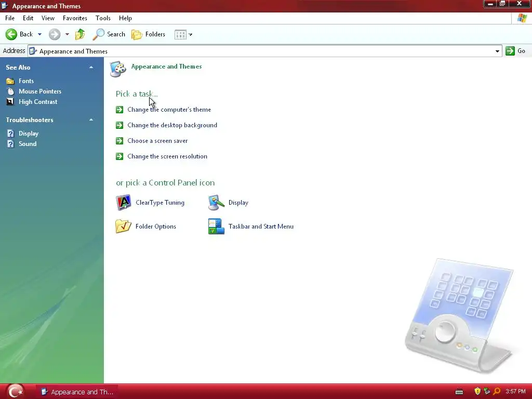532x399 pixels.
Task: Click the green Back arrow button
Action: tap(11, 34)
